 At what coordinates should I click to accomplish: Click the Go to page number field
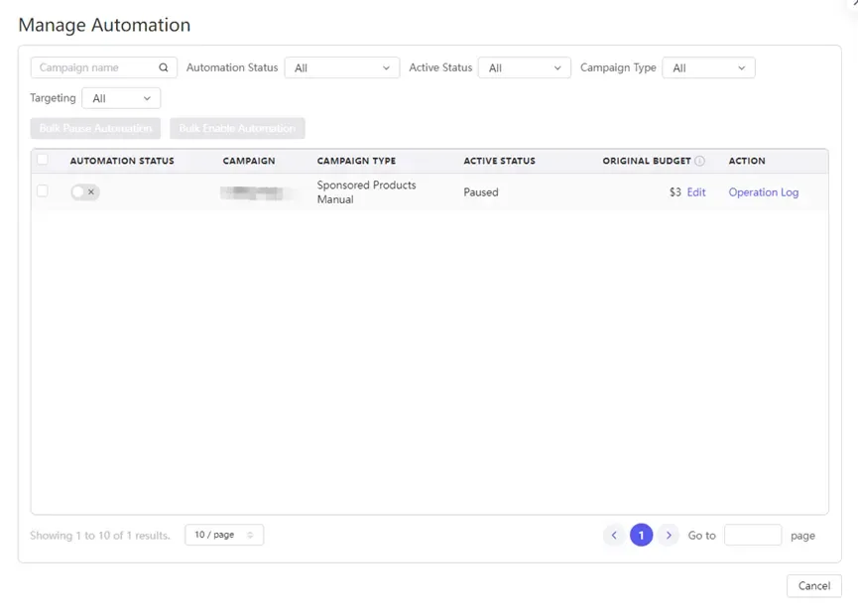(753, 535)
